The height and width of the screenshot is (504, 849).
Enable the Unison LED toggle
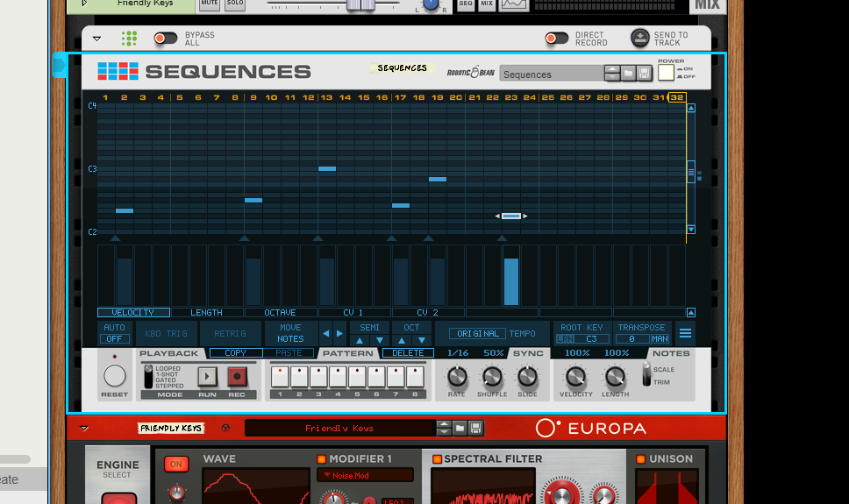click(x=640, y=459)
